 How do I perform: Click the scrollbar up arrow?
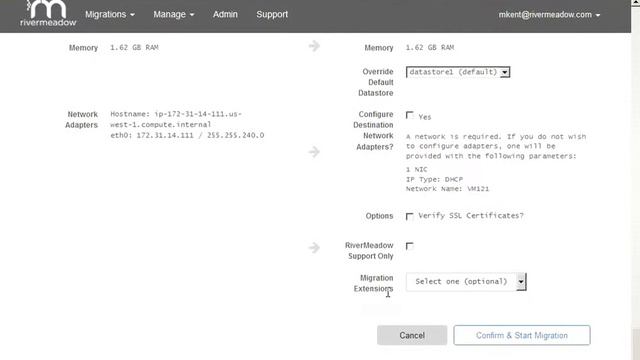(x=636, y=2)
